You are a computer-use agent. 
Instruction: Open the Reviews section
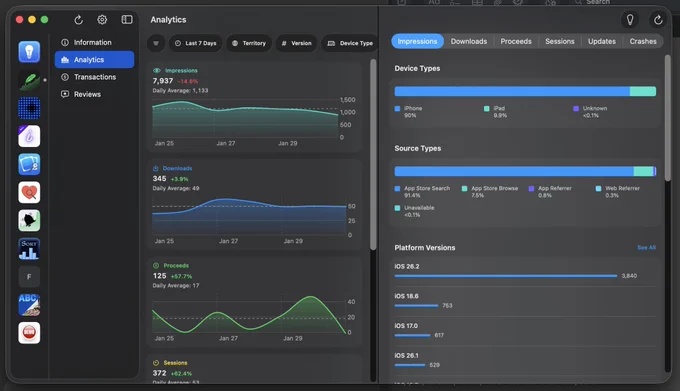click(x=94, y=94)
